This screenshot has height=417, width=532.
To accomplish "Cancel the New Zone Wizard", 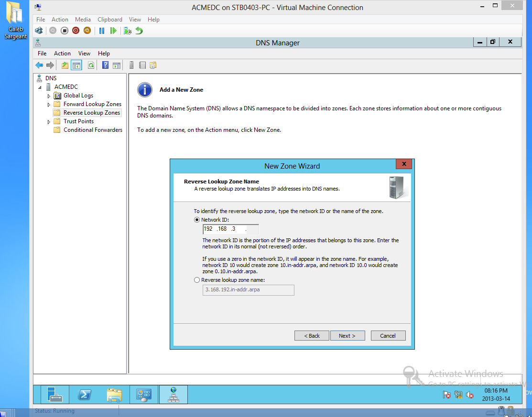I will coord(388,336).
